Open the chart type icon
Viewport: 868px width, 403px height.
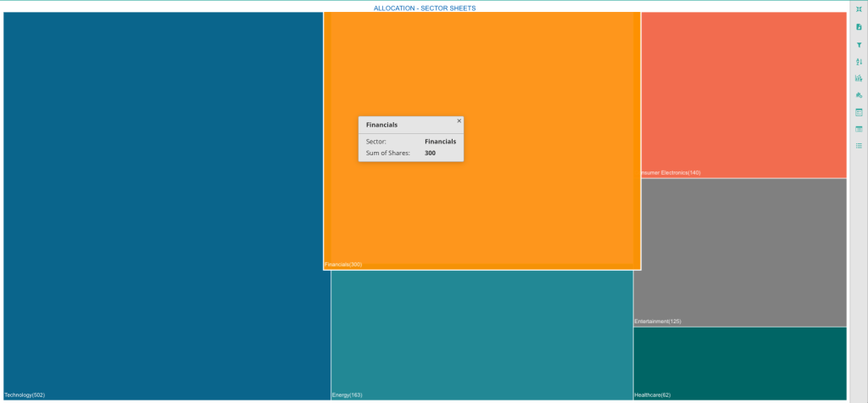point(859,78)
